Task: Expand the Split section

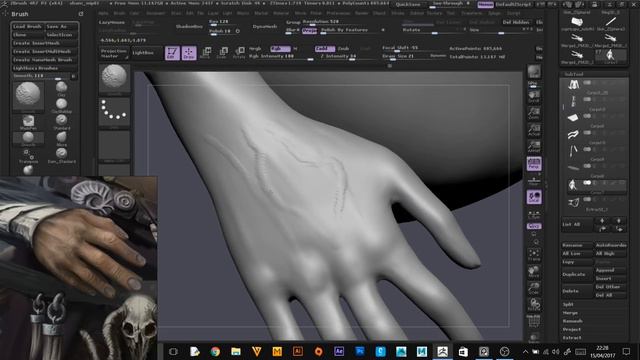Action: point(568,304)
